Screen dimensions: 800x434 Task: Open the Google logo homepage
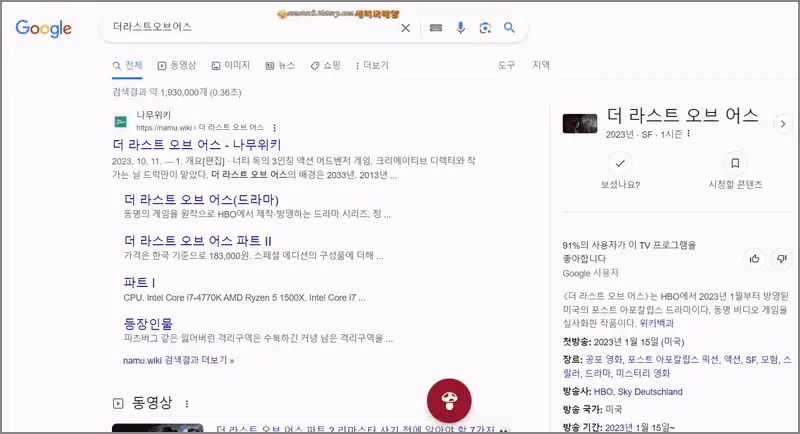pos(43,28)
